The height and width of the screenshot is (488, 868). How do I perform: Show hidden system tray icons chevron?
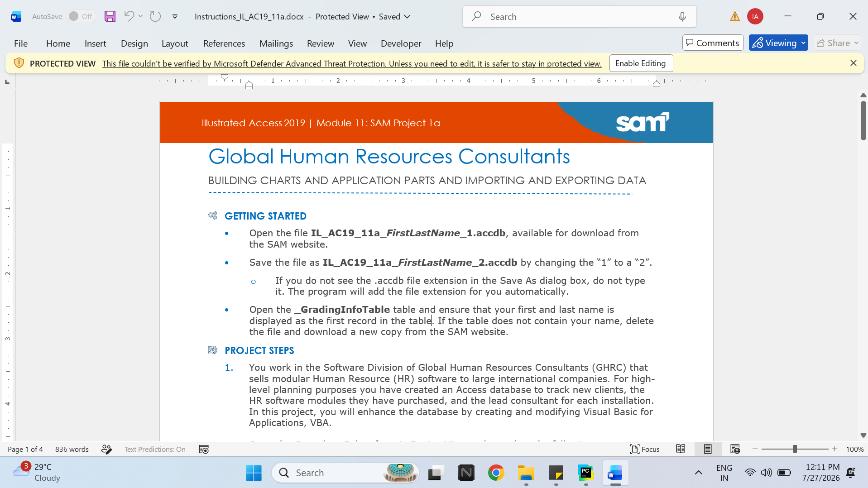[699, 473]
